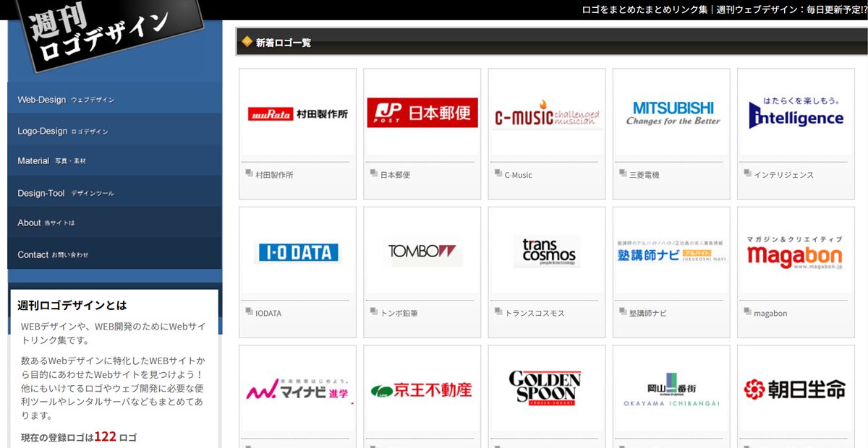Click the small icon beside 村田製作所 caption

pos(249,173)
